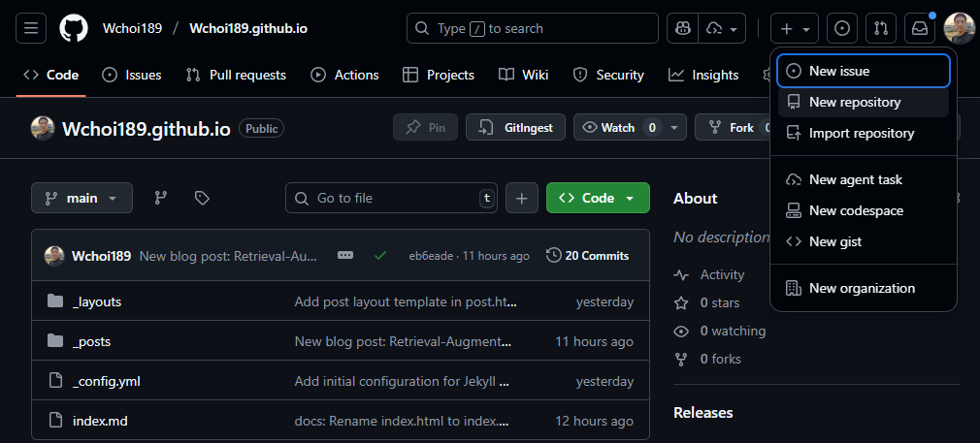Open the 0 watching link
Screen dimensions: 980x443
[719, 332]
